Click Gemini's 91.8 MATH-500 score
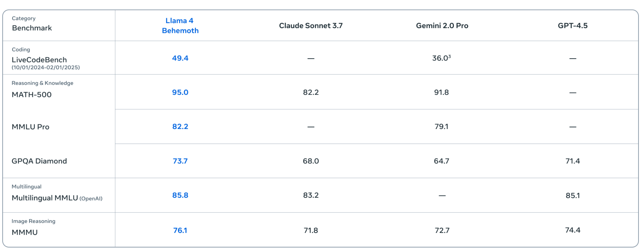Image resolution: width=644 pixels, height=252 pixels. pos(441,92)
